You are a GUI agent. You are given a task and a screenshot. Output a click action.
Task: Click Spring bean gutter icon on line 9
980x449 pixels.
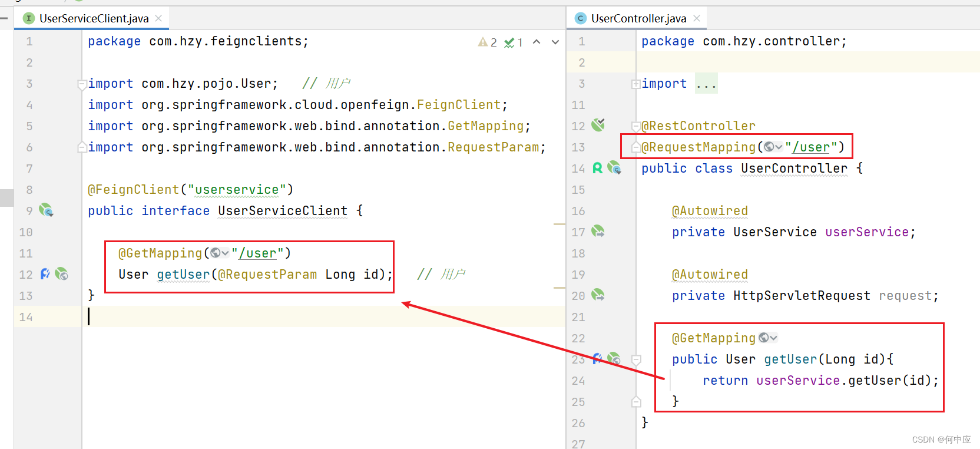tap(46, 210)
